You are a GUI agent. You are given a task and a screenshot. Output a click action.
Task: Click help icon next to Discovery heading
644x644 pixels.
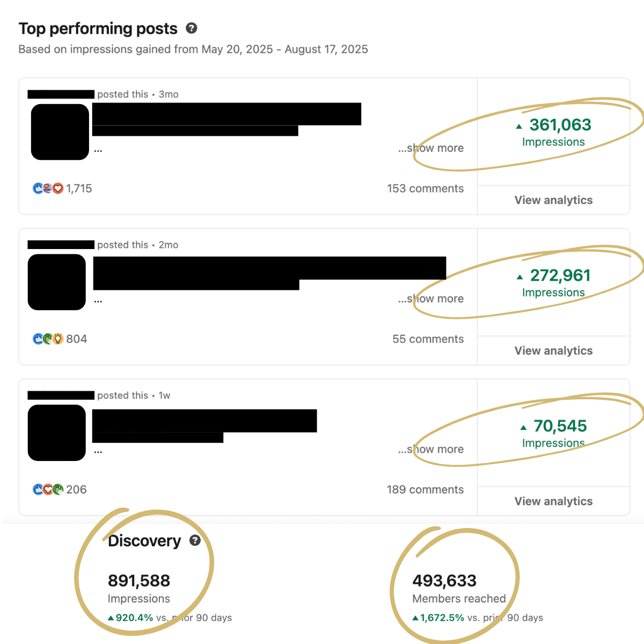pyautogui.click(x=195, y=540)
